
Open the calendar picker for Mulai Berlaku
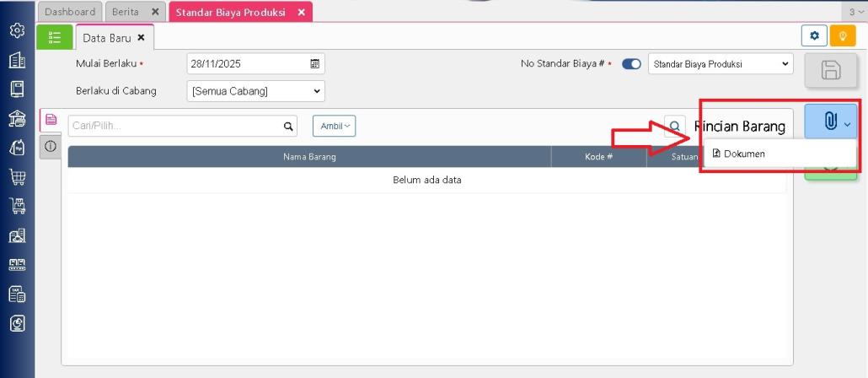click(314, 64)
